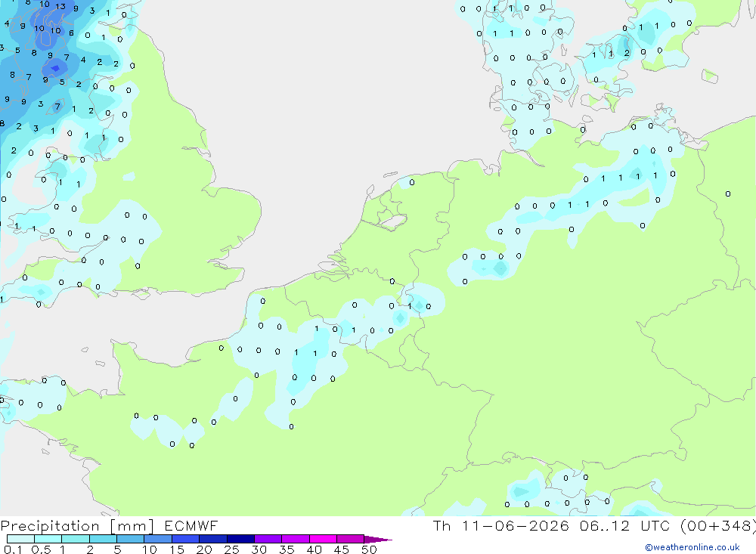The image size is (756, 554).
Task: Select the 15–20 mm royal blue legend swatch
Action: (x=186, y=539)
